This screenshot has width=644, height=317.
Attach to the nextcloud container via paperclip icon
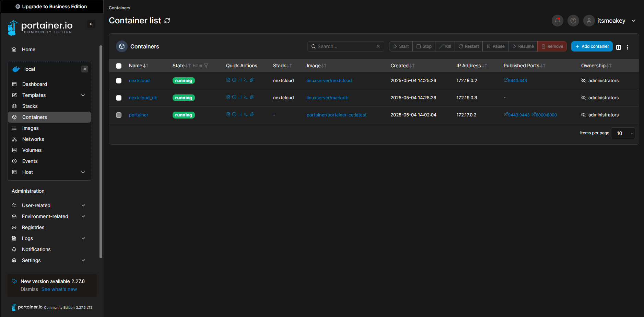pos(251,80)
